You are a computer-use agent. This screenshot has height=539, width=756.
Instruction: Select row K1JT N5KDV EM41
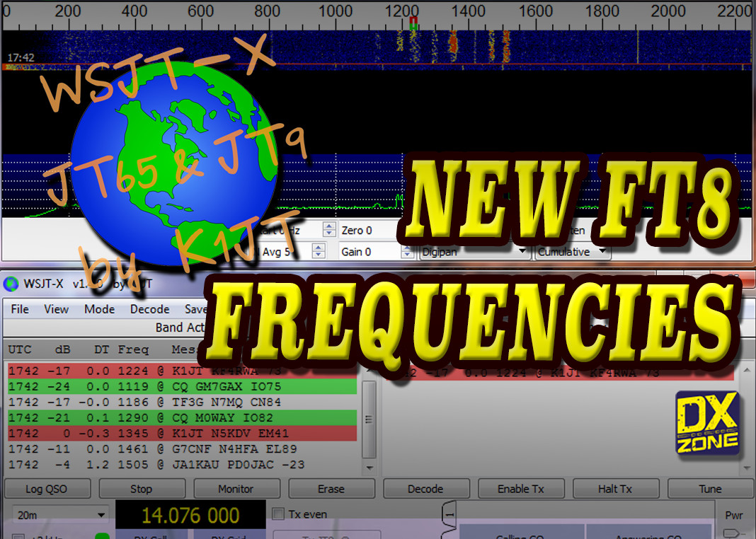[x=182, y=433]
